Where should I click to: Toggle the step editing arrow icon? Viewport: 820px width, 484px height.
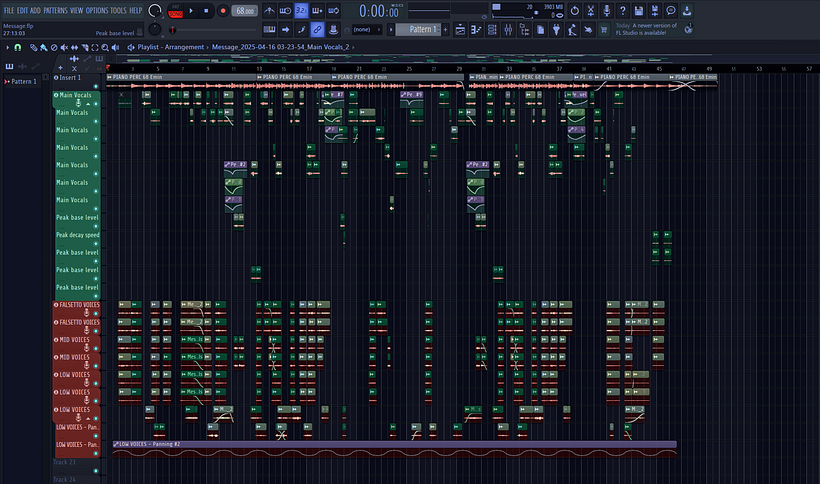pyautogui.click(x=285, y=30)
